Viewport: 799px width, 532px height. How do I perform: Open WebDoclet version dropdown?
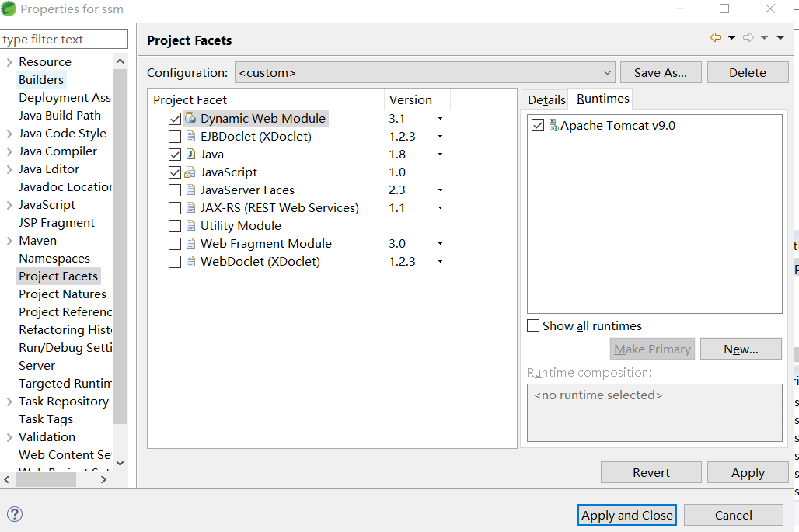(440, 261)
